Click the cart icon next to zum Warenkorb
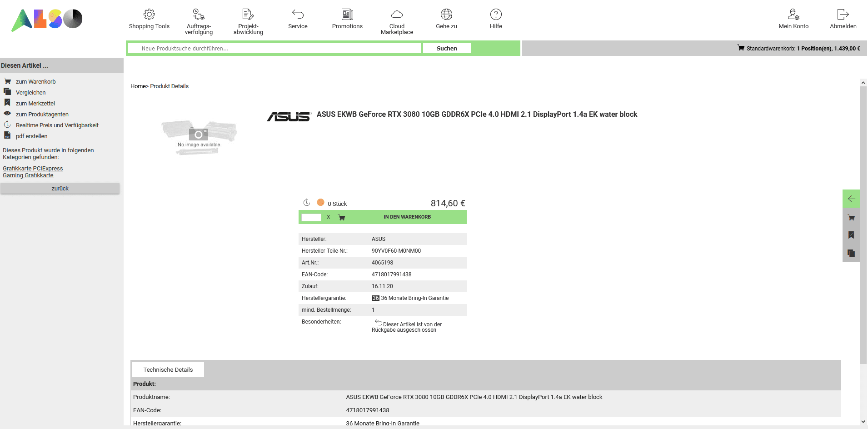Screen dimensions: 868x429 point(7,81)
